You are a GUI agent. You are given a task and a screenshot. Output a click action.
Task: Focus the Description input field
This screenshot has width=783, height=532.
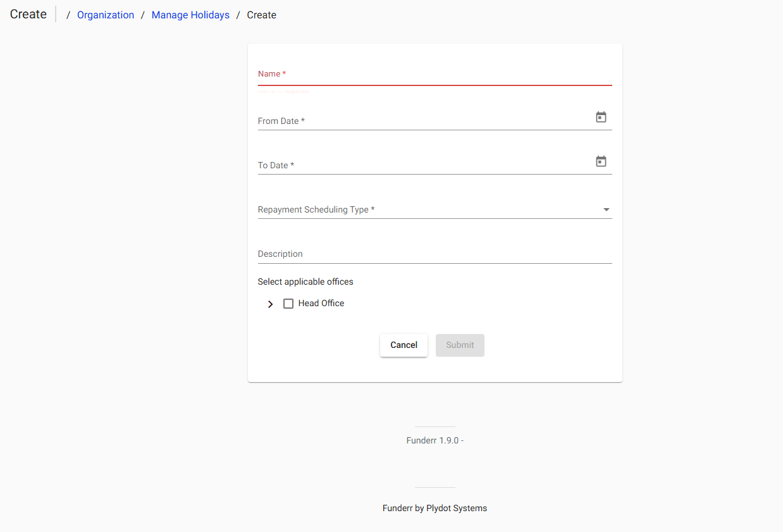click(435, 254)
